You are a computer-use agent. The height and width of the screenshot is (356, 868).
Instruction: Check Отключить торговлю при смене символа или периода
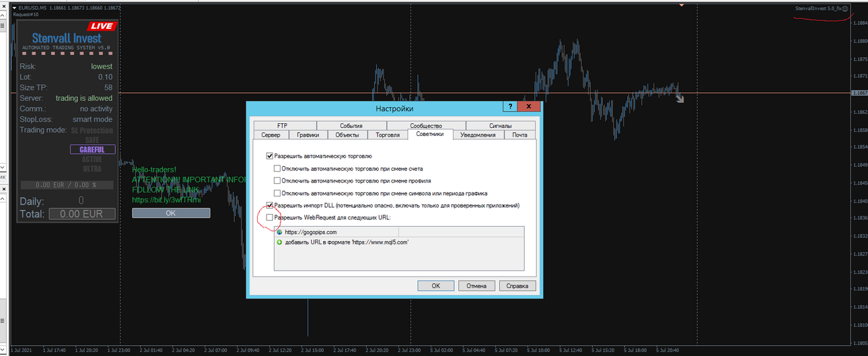tap(277, 192)
